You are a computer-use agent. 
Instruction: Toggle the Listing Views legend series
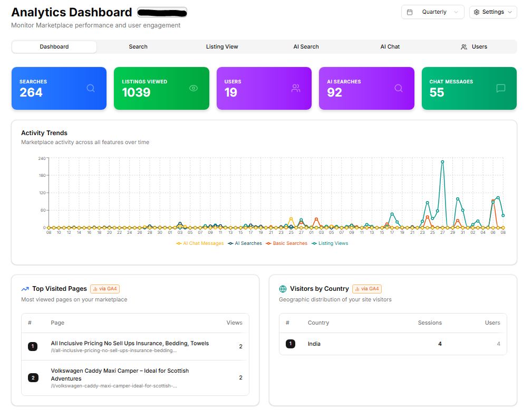point(333,243)
